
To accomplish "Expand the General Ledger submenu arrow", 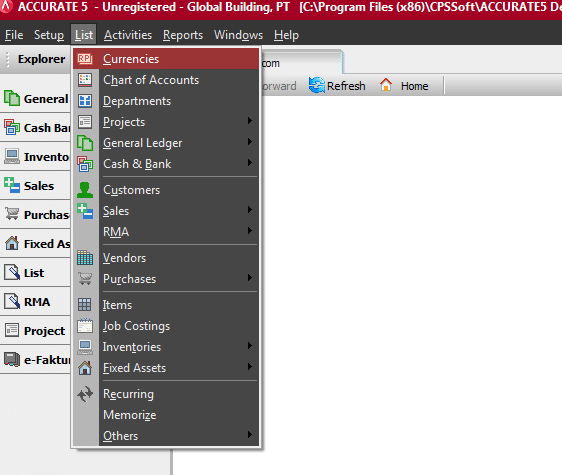I will click(250, 142).
